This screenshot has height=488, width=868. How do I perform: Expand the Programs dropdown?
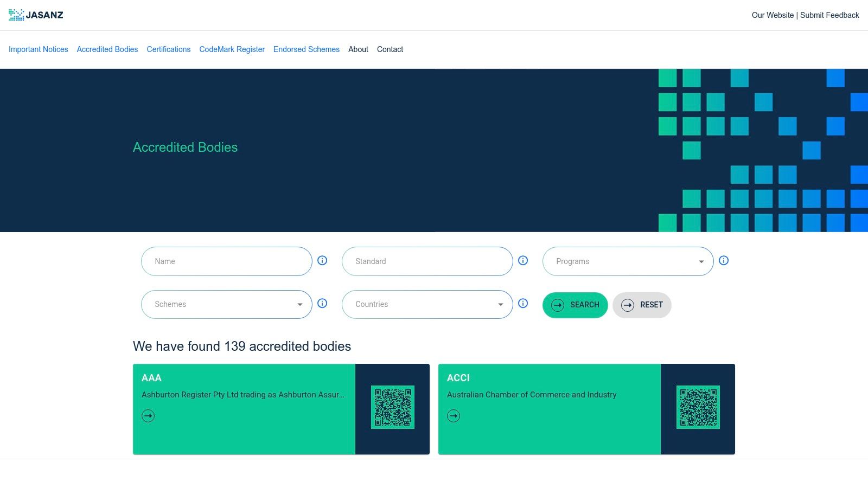[628, 261]
